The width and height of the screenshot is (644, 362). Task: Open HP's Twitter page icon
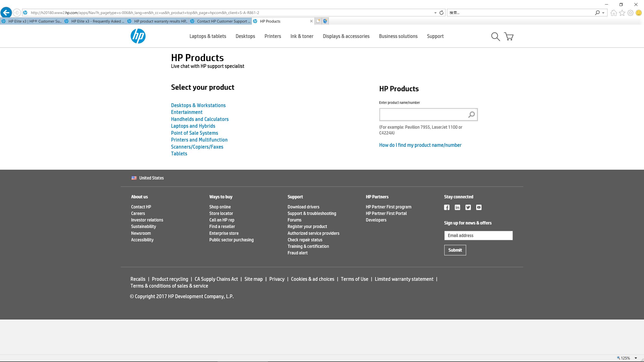tap(468, 207)
